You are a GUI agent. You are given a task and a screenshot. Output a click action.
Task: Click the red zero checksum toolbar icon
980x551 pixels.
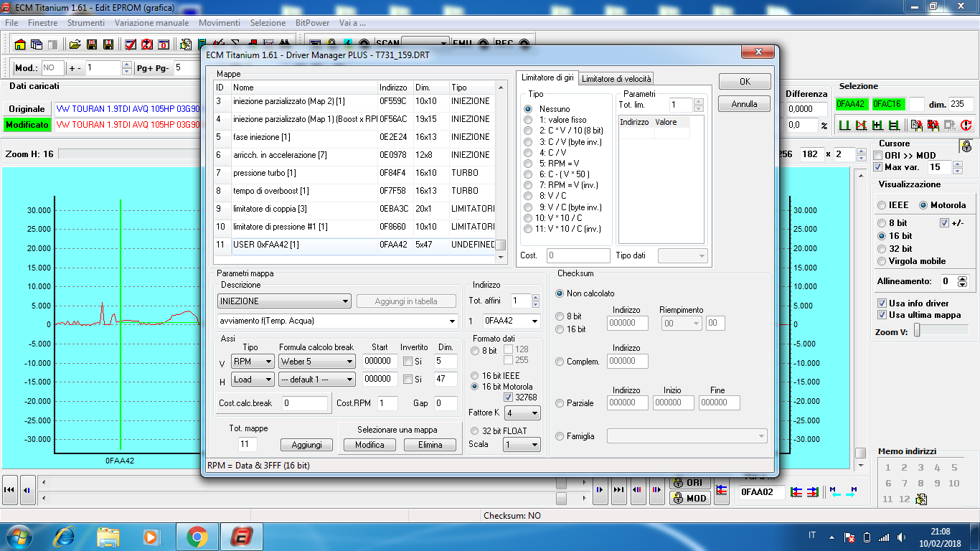[164, 44]
